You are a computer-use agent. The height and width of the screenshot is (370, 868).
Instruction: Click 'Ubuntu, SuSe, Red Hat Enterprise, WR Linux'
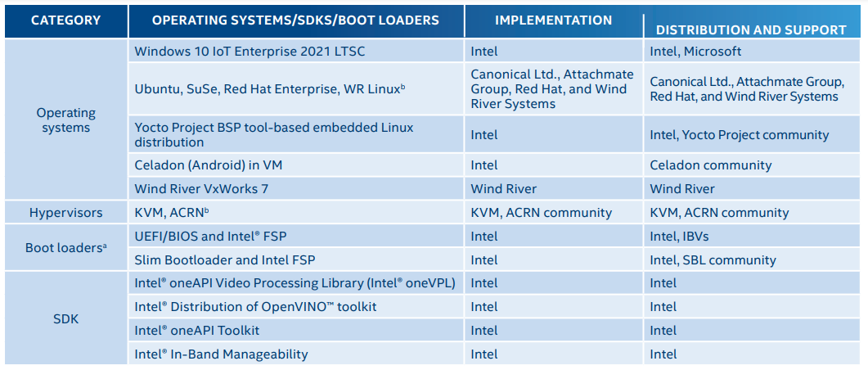coord(270,89)
